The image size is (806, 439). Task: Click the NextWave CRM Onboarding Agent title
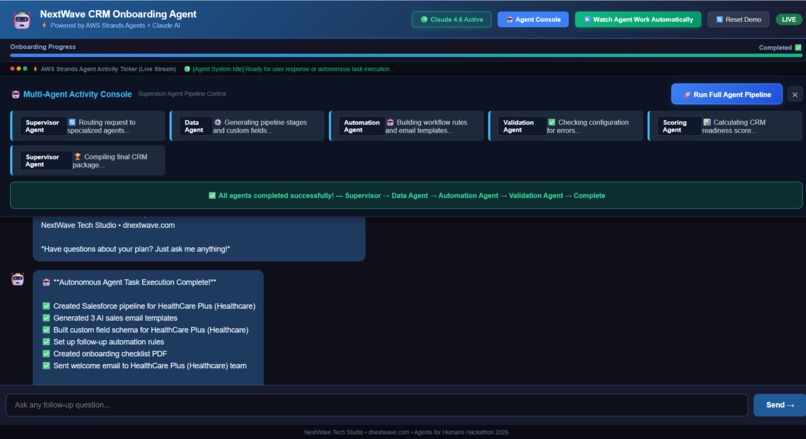[118, 14]
